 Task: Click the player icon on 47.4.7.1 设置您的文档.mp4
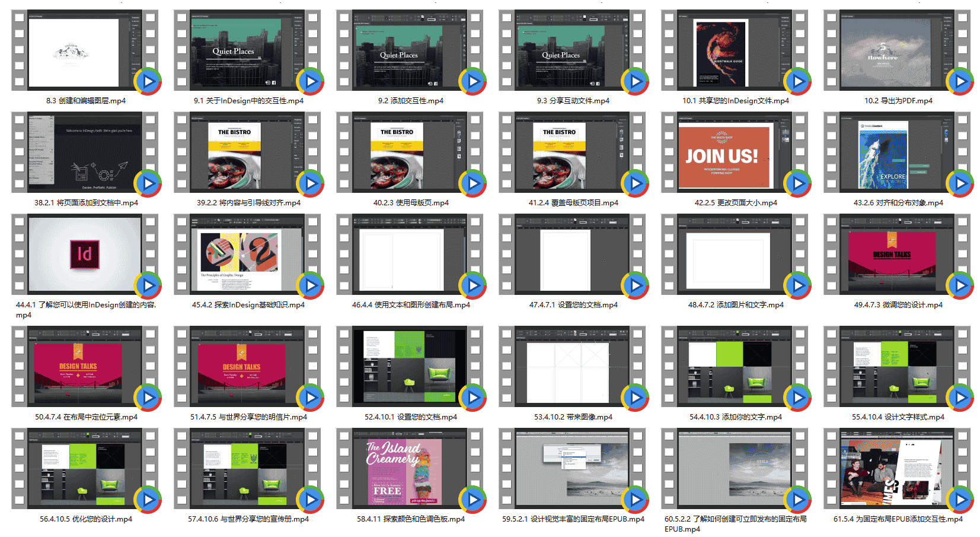click(636, 285)
